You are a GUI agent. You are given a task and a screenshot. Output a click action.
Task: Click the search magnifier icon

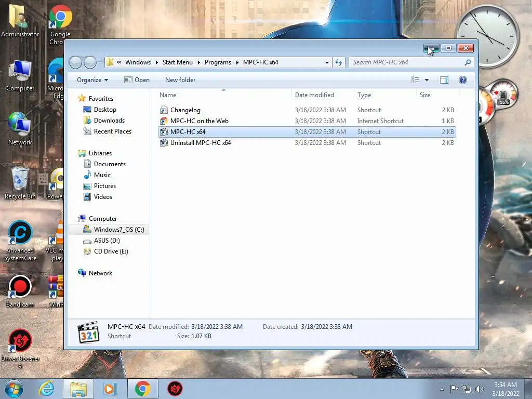coord(468,62)
